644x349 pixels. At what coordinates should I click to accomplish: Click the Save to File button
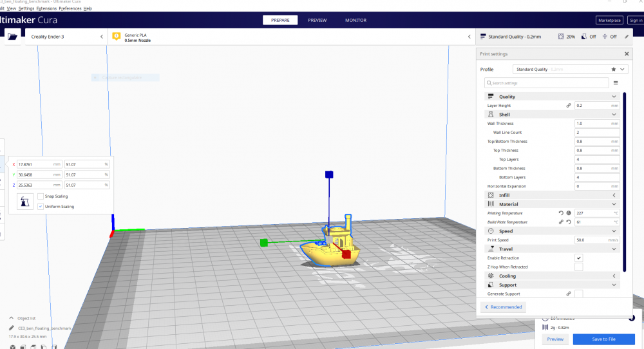604,339
